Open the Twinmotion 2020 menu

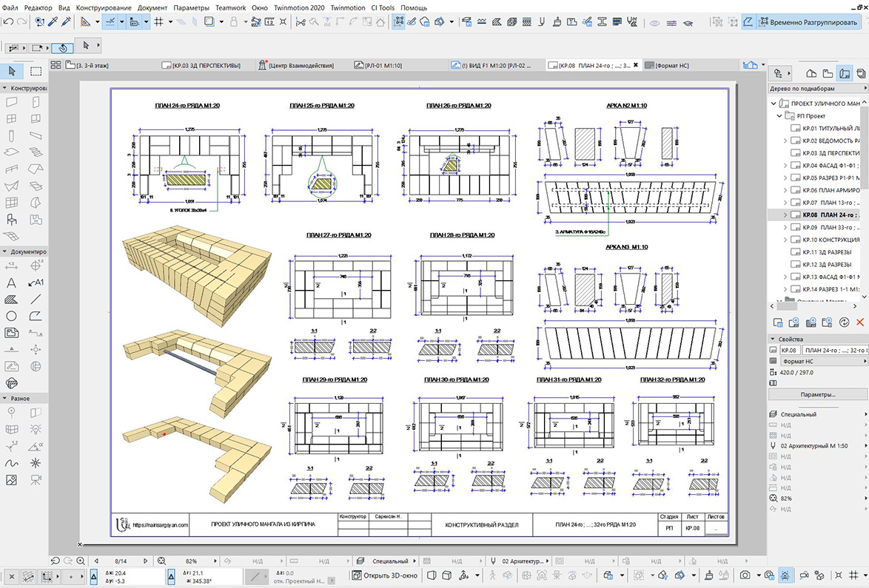pos(299,7)
